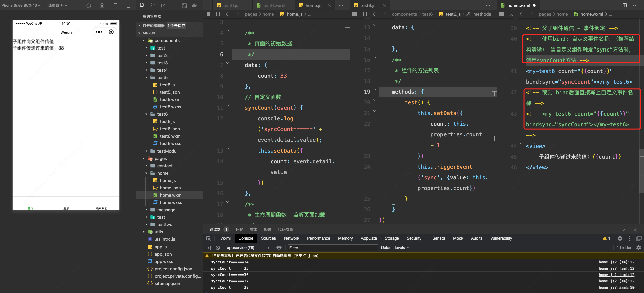Click the phone device preview icon

click(115, 5)
